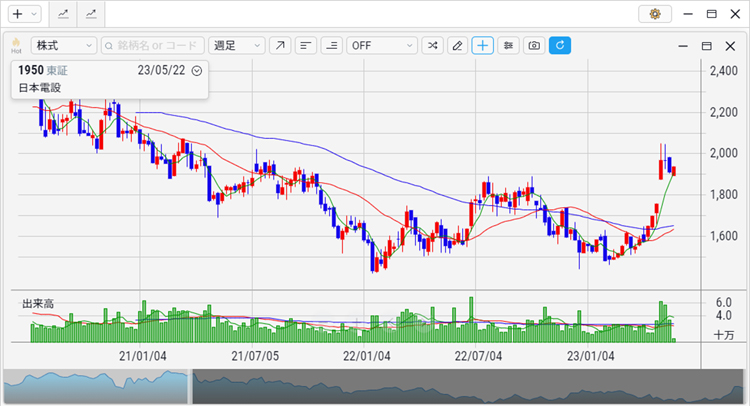Expand the 1950 日本電設 info panel chevron
Image resolution: width=750 pixels, height=406 pixels.
[x=197, y=71]
